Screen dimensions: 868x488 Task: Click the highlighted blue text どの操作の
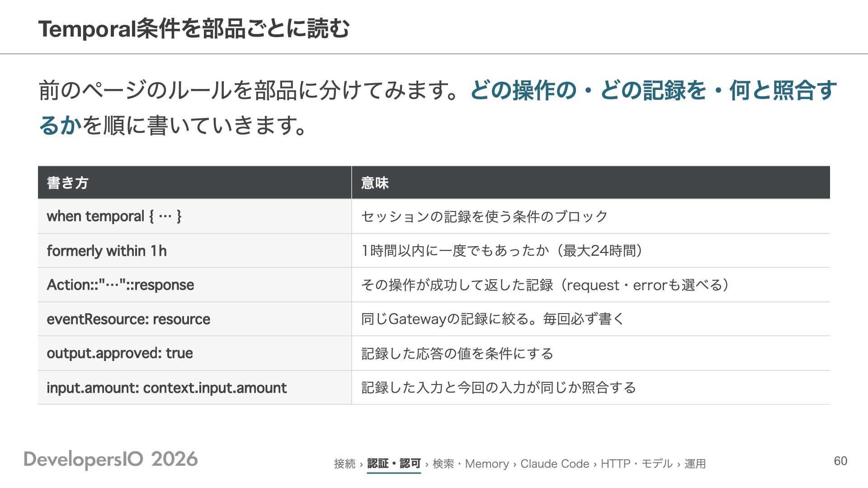524,90
